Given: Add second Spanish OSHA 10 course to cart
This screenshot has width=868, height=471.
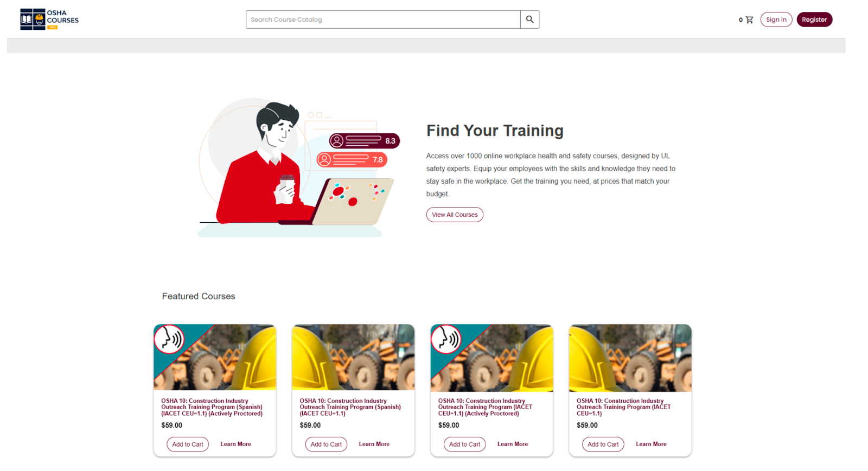Looking at the screenshot, I should click(x=326, y=444).
